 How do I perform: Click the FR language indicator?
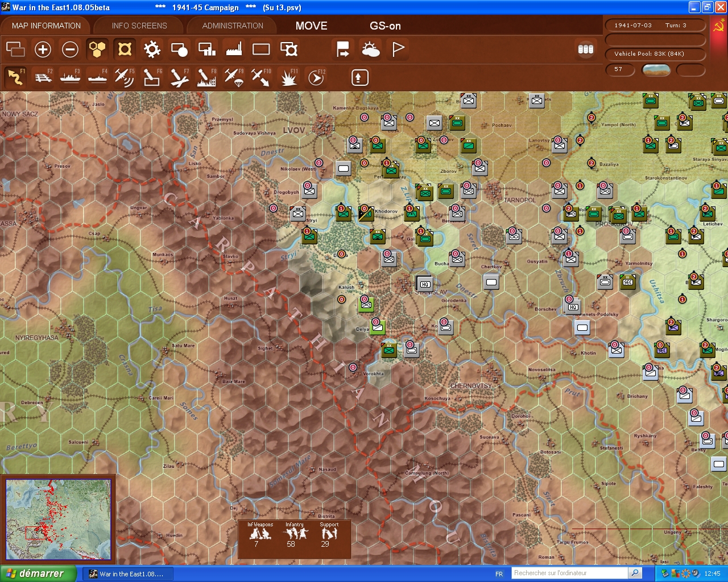tap(499, 574)
